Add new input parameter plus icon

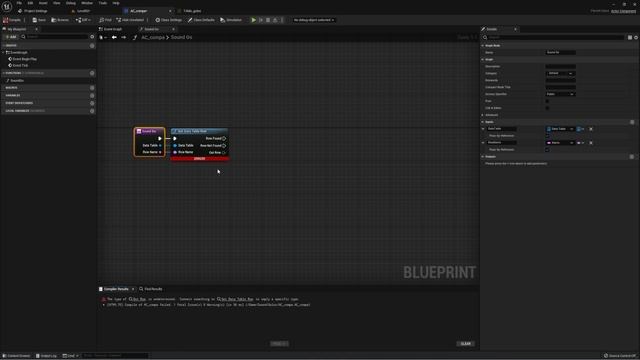632,122
